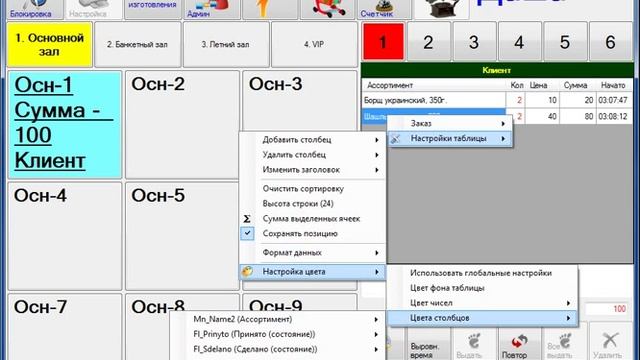Click the Клиент green header bar

click(497, 70)
